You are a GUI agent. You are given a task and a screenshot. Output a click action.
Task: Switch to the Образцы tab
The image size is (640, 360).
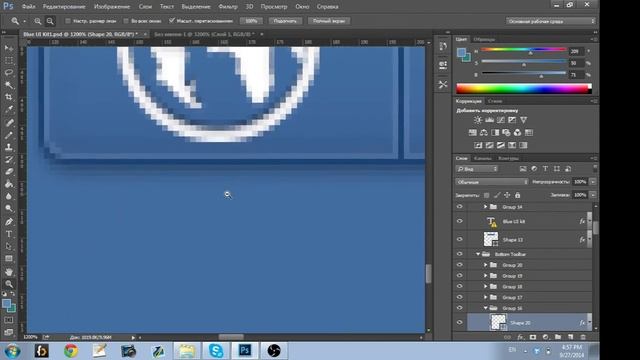point(484,39)
